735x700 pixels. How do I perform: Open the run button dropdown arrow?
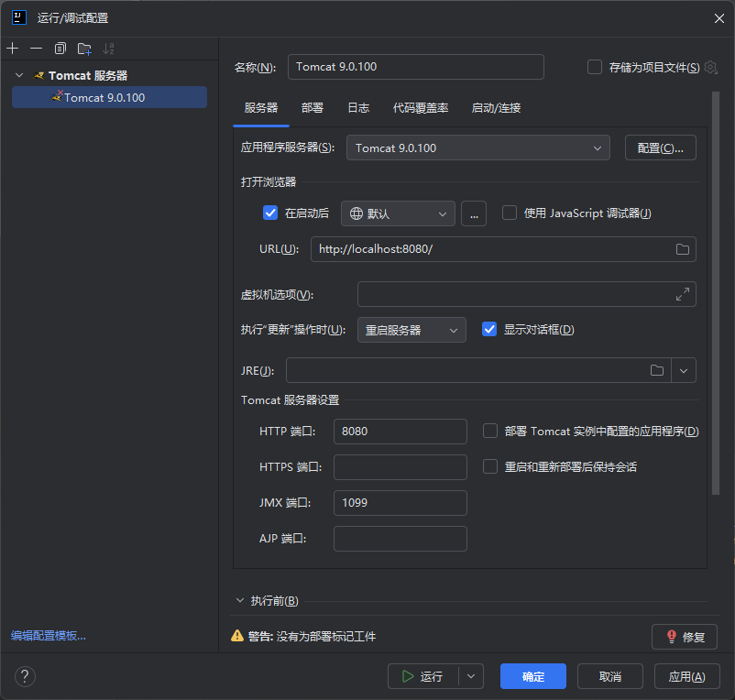pos(471,676)
